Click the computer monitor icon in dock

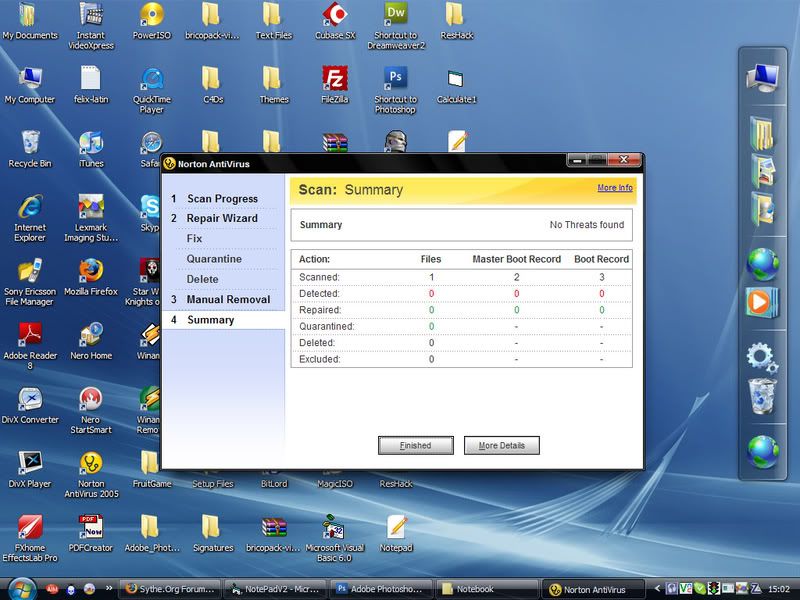click(762, 77)
